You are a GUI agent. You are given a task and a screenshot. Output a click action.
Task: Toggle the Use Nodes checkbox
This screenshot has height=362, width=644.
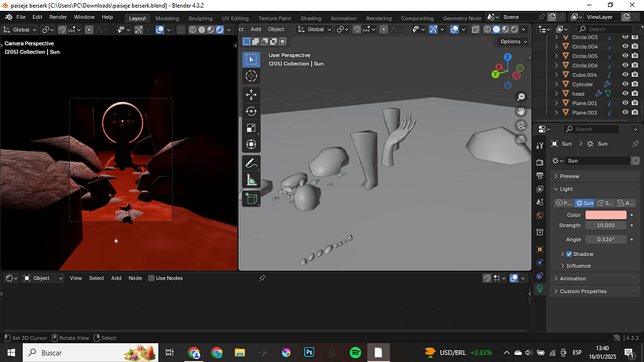point(151,278)
